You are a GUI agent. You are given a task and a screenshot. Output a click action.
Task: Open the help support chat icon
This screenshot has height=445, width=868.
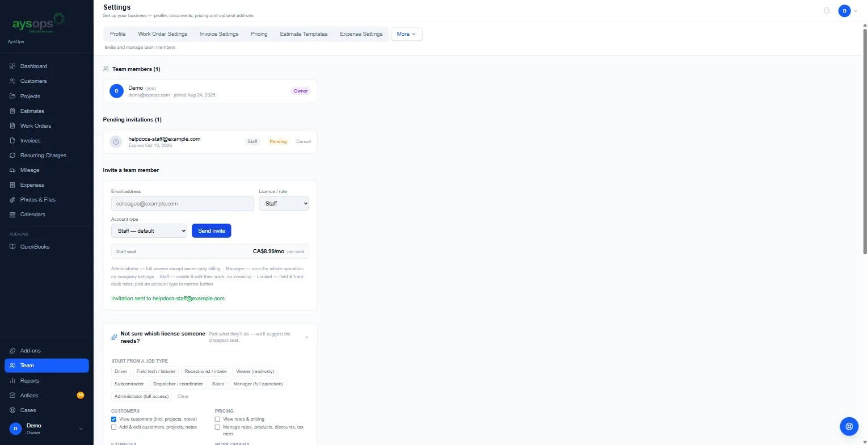(x=849, y=426)
